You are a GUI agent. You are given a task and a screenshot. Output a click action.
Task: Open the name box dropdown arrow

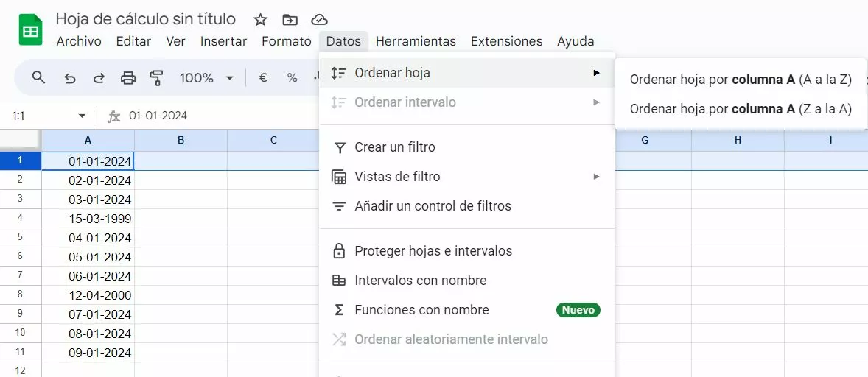[x=82, y=116]
